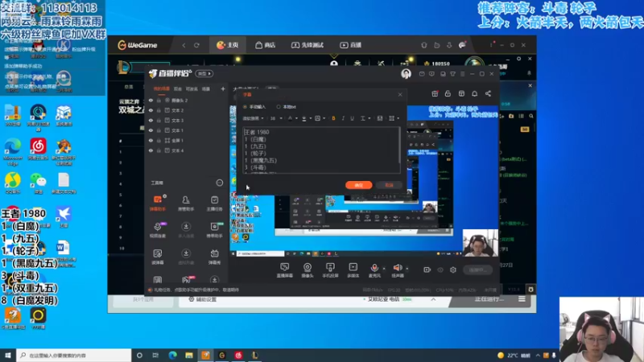
Task: Toggle preview eye icon near settings
Action: click(x=440, y=269)
